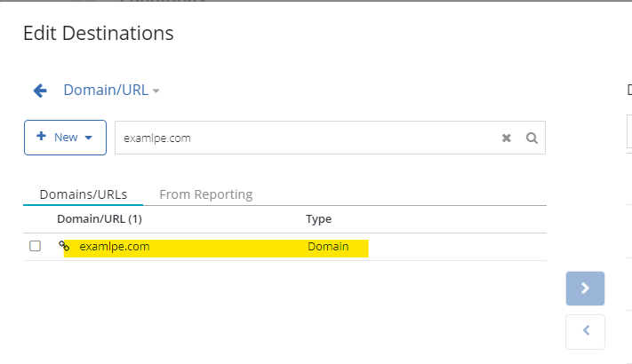Image resolution: width=632 pixels, height=364 pixels.
Task: Click the plus icon on New button
Action: [41, 137]
